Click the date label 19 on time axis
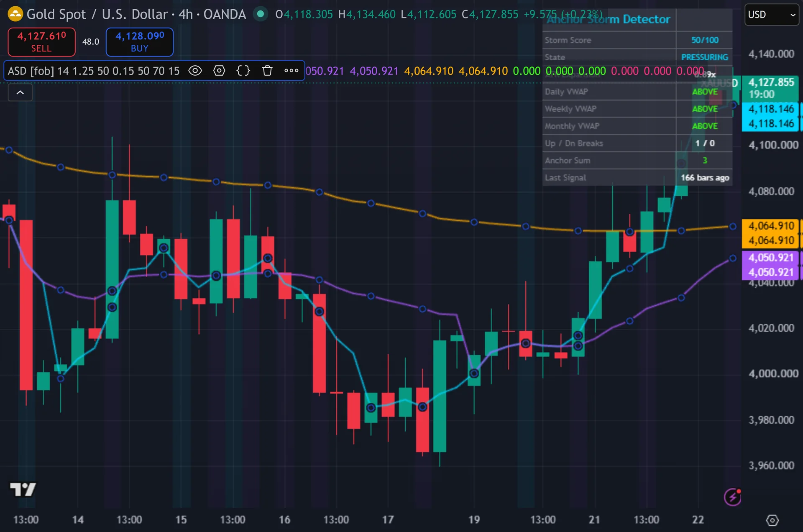This screenshot has height=532, width=803. [x=474, y=520]
